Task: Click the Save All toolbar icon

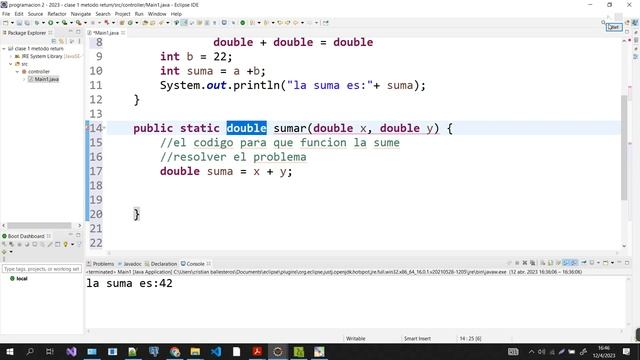Action: click(x=27, y=23)
